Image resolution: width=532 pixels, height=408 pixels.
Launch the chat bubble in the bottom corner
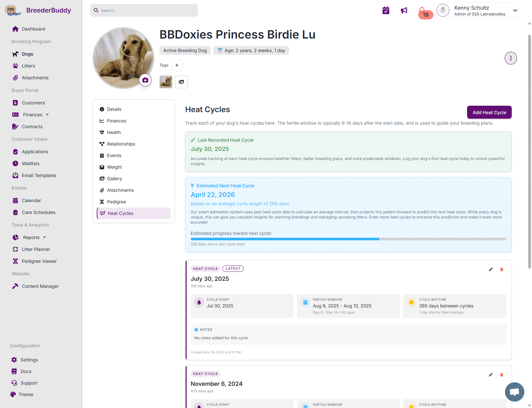[x=514, y=392]
